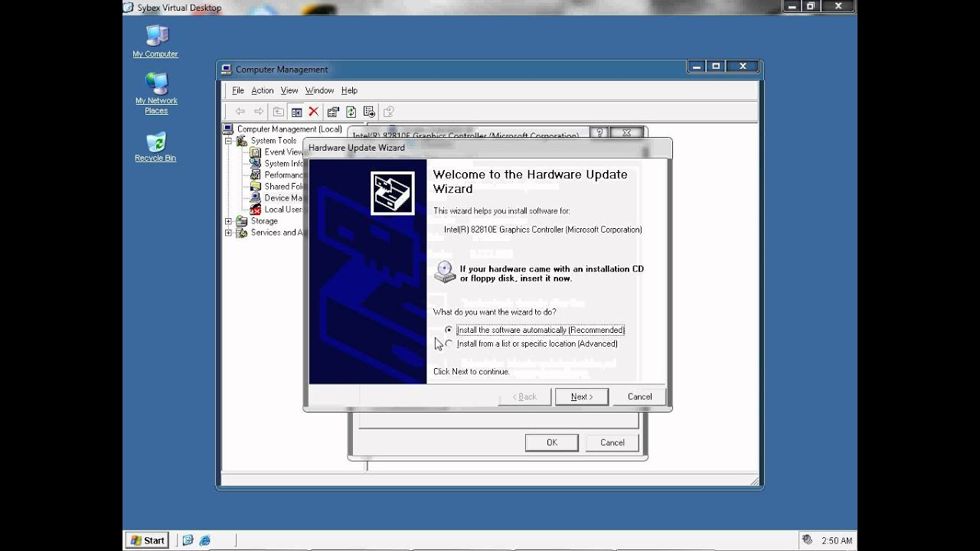Expand the Storage tree node

click(228, 221)
